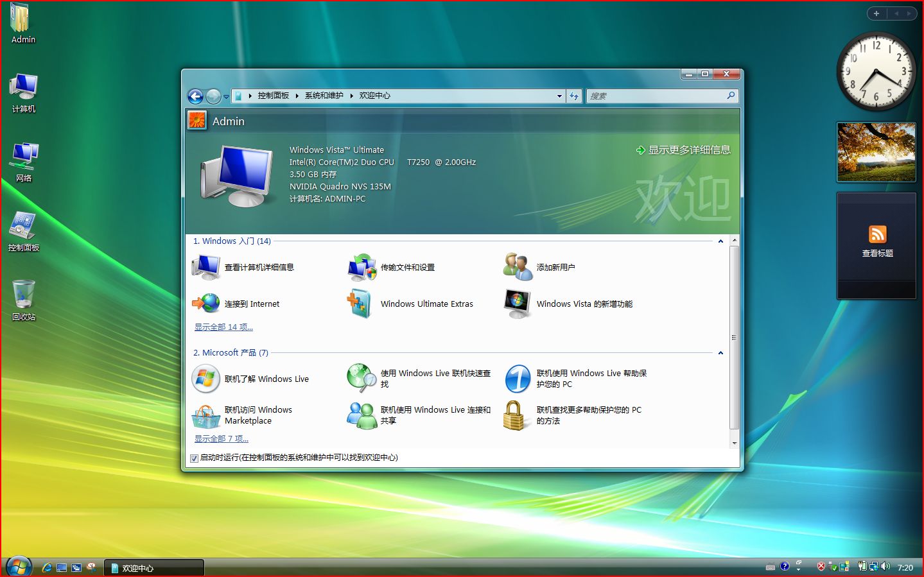This screenshot has height=577, width=924.
Task: Navigate to 控制面板 via breadcrumb
Action: [274, 95]
